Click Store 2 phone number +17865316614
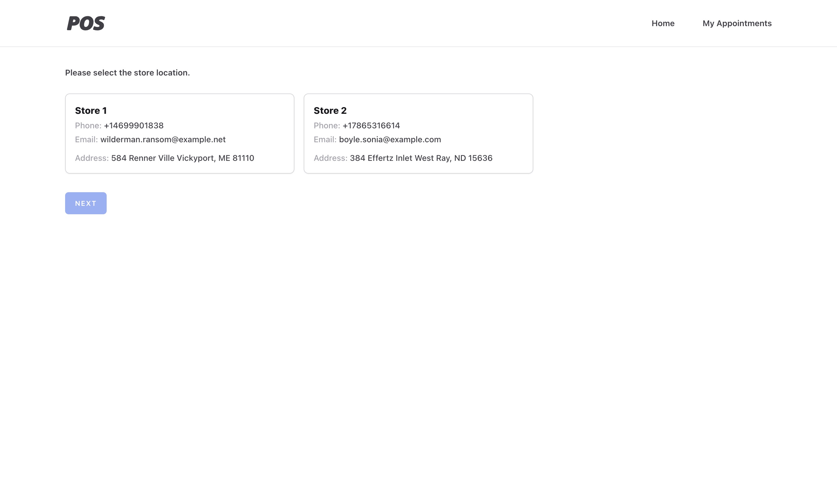The width and height of the screenshot is (837, 504). (x=371, y=126)
